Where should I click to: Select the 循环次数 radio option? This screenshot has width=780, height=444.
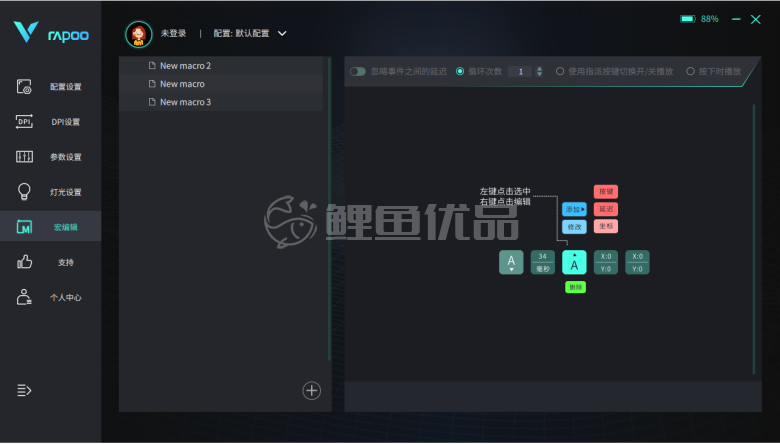tap(460, 72)
